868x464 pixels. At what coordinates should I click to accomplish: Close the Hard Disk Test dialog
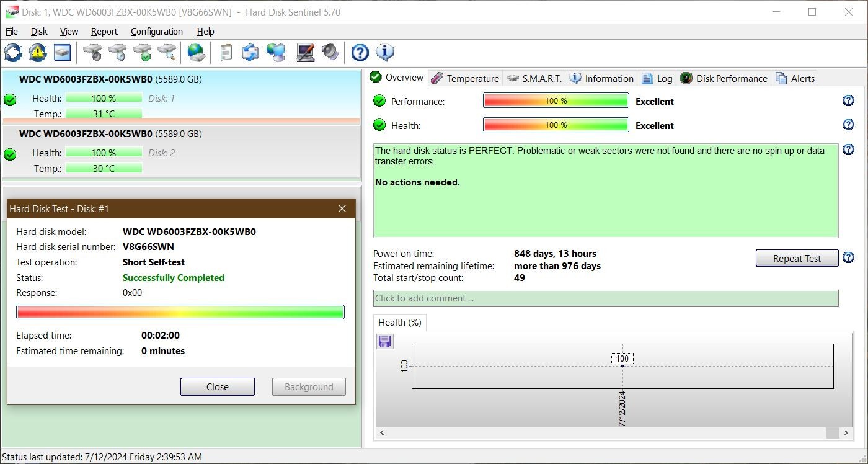point(217,386)
